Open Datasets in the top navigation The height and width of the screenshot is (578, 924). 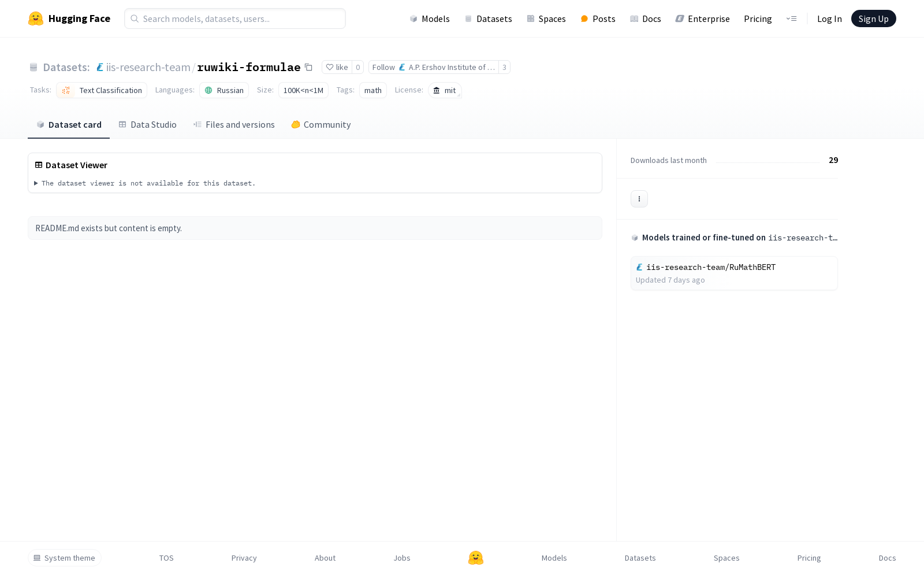coord(489,18)
